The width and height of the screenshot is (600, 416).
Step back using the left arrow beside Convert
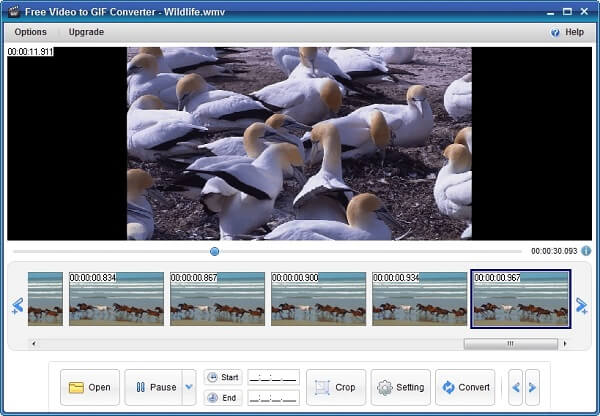(515, 387)
